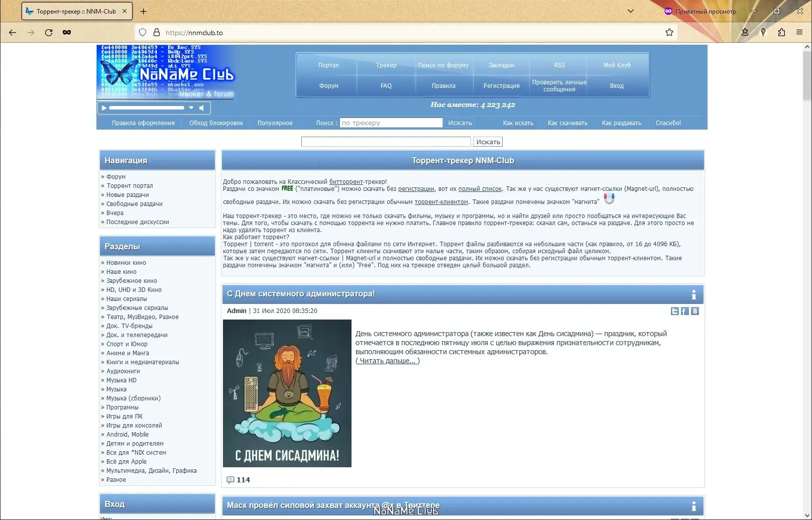Image resolution: width=812 pixels, height=520 pixels.
Task: Share the sysadmin post on Facebook
Action: coord(684,311)
